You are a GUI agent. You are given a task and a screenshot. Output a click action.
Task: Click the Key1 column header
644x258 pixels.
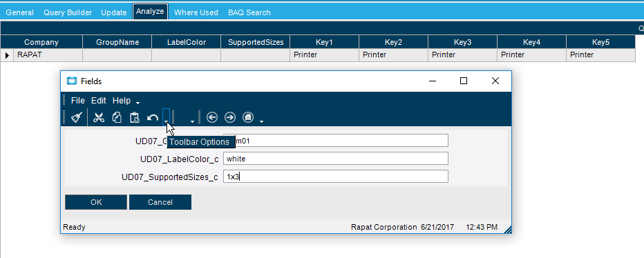pos(325,42)
